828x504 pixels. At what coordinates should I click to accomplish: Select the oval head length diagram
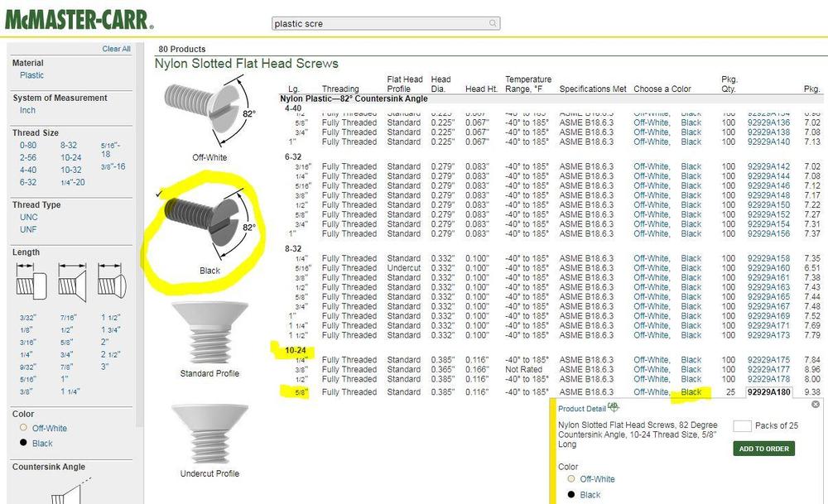[x=112, y=281]
